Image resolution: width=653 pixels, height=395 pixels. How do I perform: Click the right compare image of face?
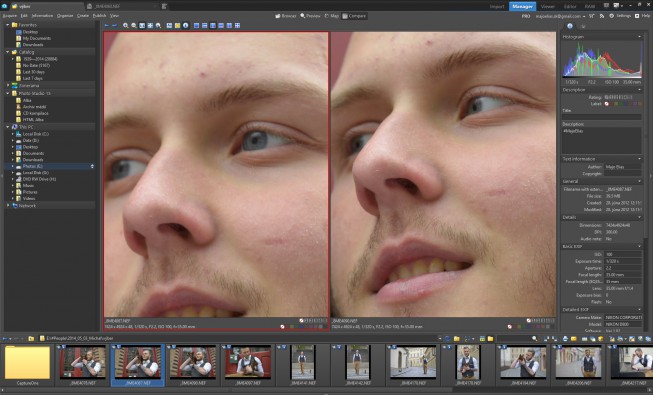(444, 175)
